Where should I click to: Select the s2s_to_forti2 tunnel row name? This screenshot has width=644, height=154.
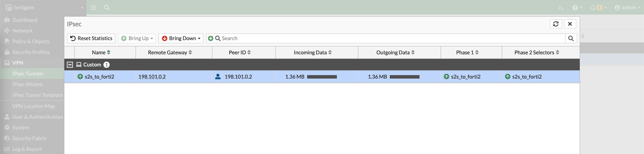tap(99, 77)
